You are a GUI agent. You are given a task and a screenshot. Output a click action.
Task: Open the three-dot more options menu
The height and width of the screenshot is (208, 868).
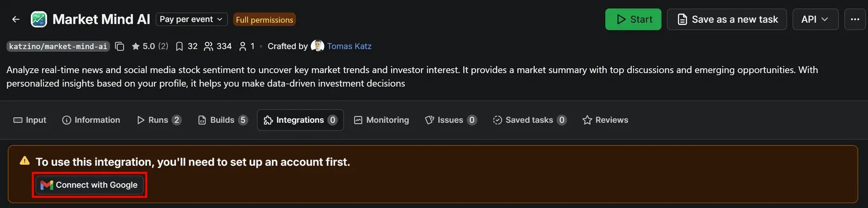coord(855,19)
